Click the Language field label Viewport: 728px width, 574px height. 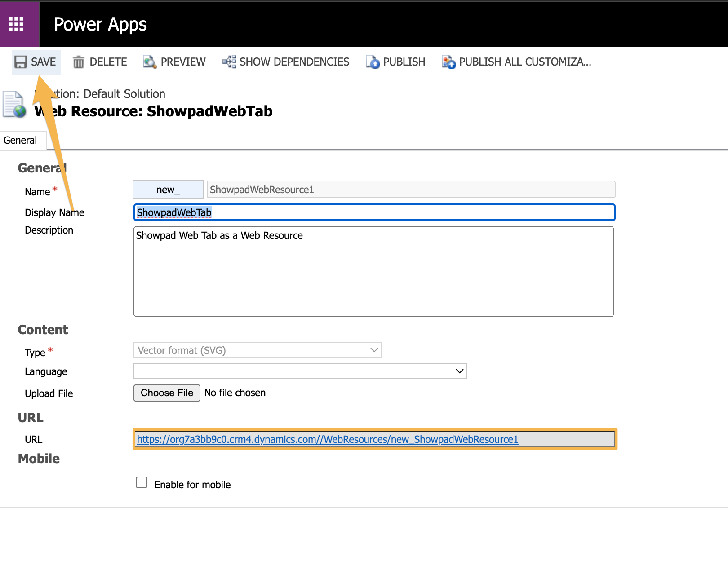coord(46,372)
